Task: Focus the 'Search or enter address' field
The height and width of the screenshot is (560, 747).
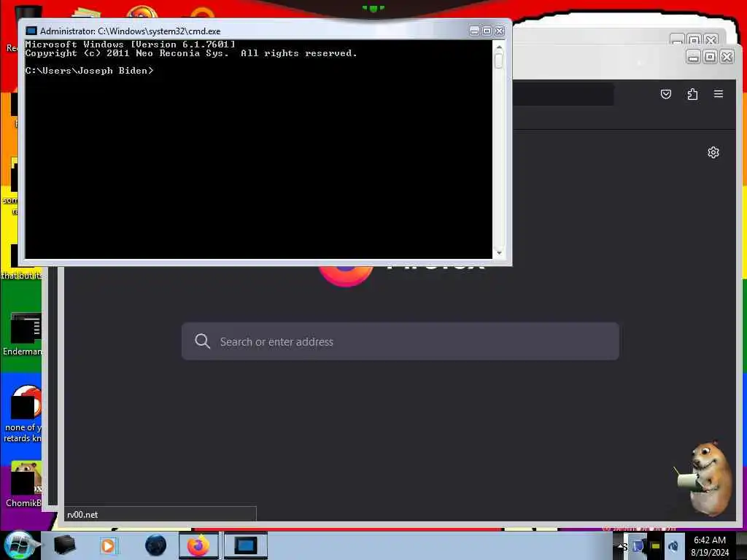Action: (400, 341)
